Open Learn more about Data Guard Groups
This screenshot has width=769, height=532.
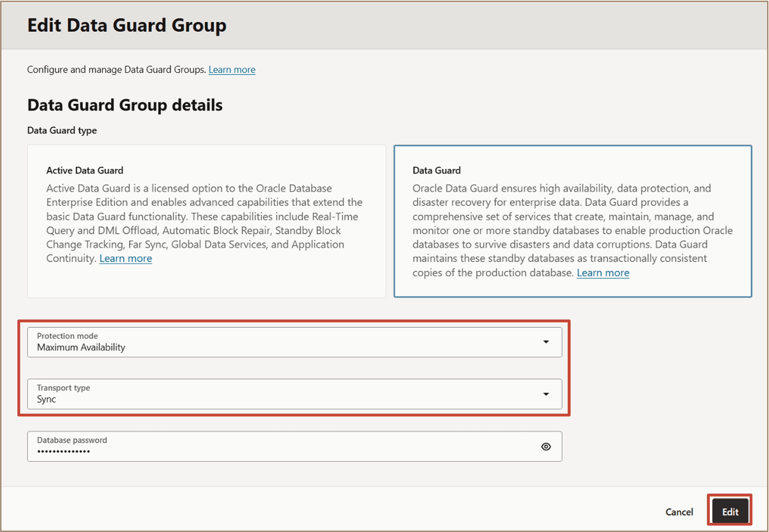pyautogui.click(x=232, y=69)
